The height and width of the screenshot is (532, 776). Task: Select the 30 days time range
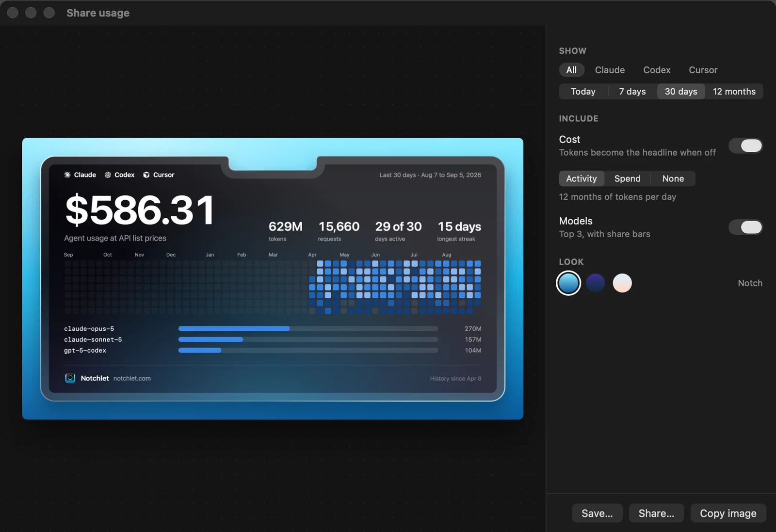(x=681, y=91)
